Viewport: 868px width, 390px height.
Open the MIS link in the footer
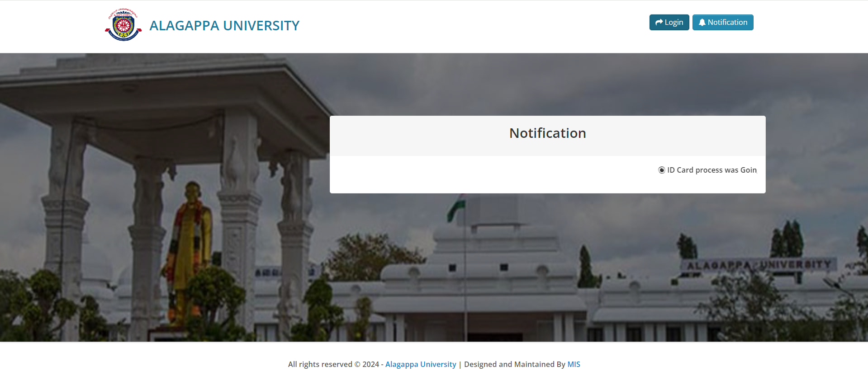click(x=574, y=364)
